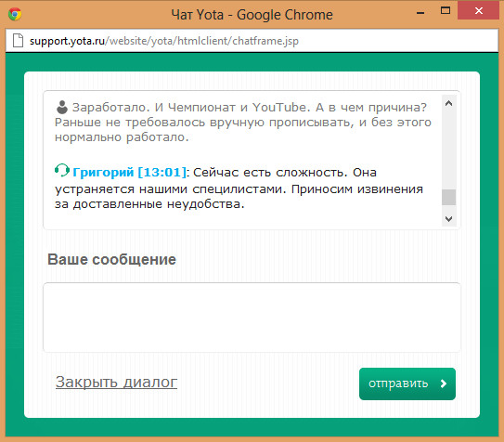Click the Закрыть диалог link
This screenshot has width=504, height=442.
point(116,382)
